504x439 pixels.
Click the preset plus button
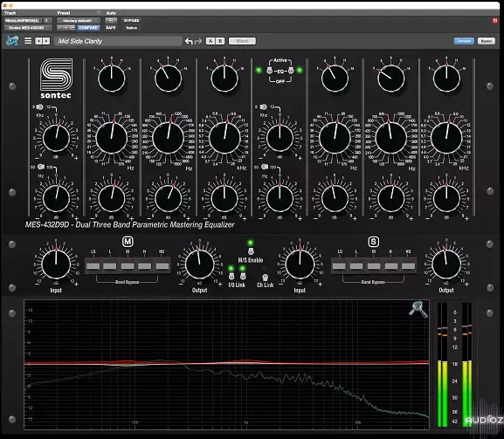click(x=66, y=28)
